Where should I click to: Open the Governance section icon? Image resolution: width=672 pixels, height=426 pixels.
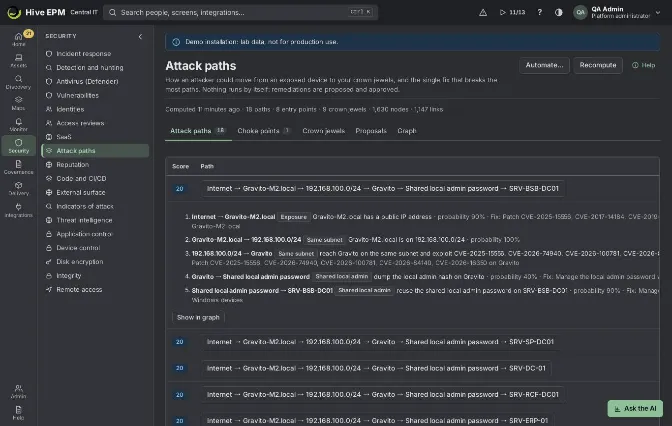[x=18, y=167]
